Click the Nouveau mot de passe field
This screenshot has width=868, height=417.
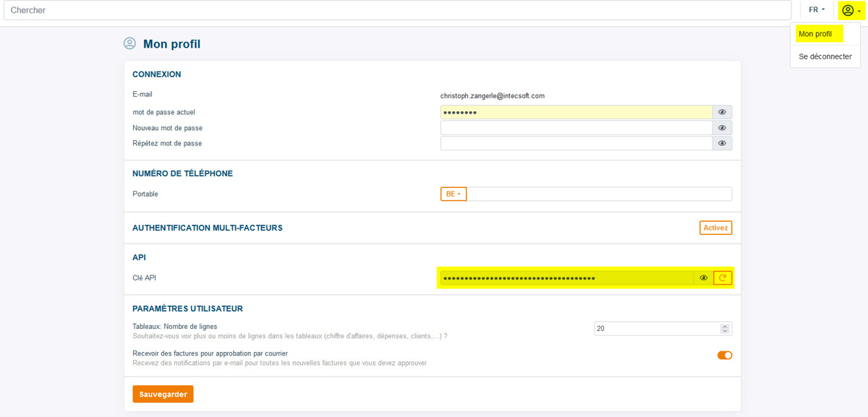pyautogui.click(x=576, y=128)
